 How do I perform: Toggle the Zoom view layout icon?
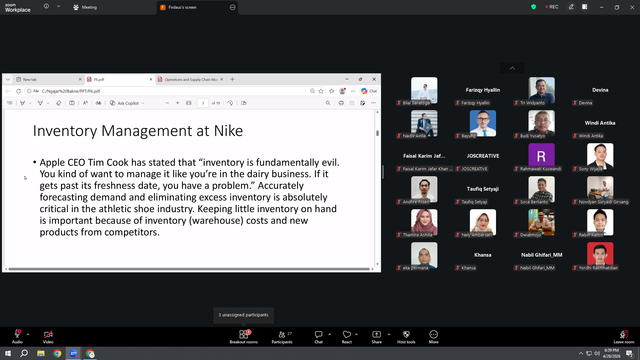point(585,7)
